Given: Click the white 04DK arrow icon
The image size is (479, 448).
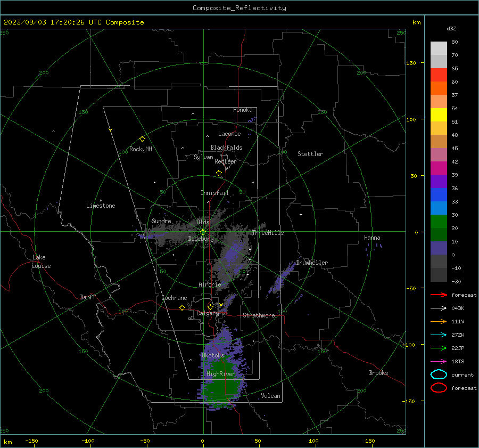Looking at the screenshot, I should pyautogui.click(x=439, y=308).
